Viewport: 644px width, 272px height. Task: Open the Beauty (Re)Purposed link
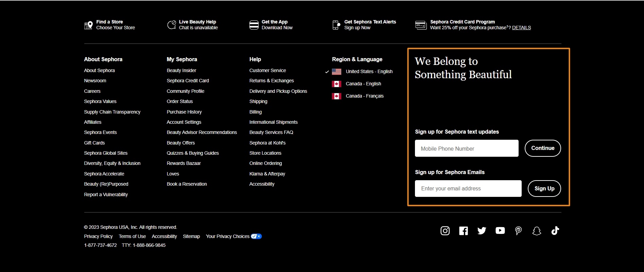tap(106, 184)
